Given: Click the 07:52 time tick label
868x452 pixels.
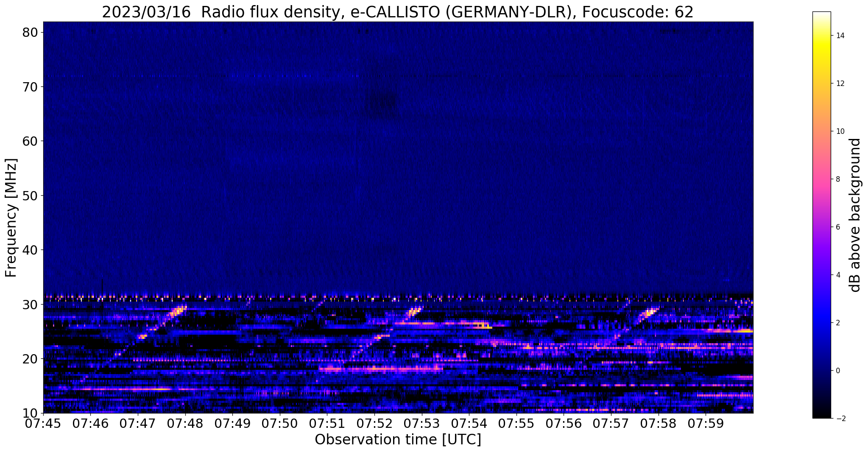Looking at the screenshot, I should click(374, 423).
